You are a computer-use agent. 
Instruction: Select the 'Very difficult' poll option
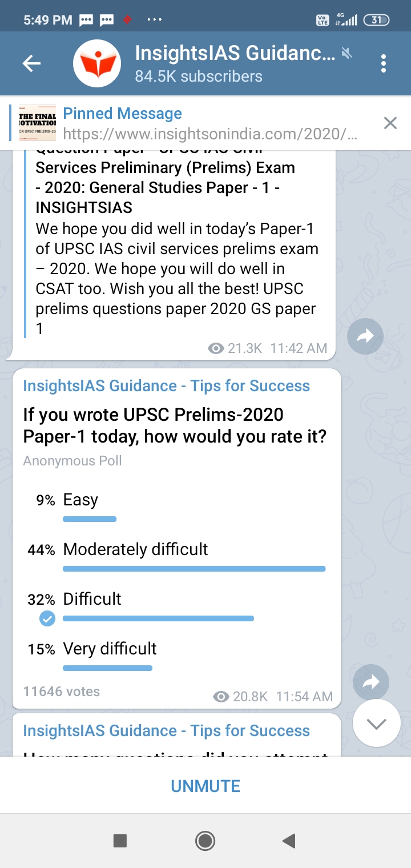[x=110, y=649]
